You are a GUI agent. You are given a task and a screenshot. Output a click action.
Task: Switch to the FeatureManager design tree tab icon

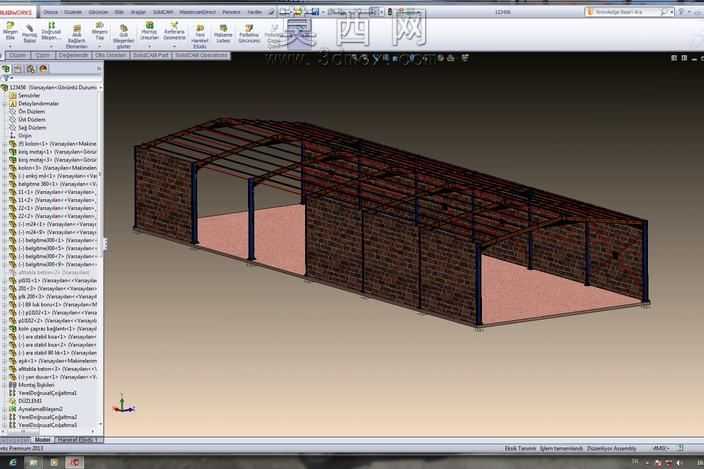pyautogui.click(x=6, y=69)
